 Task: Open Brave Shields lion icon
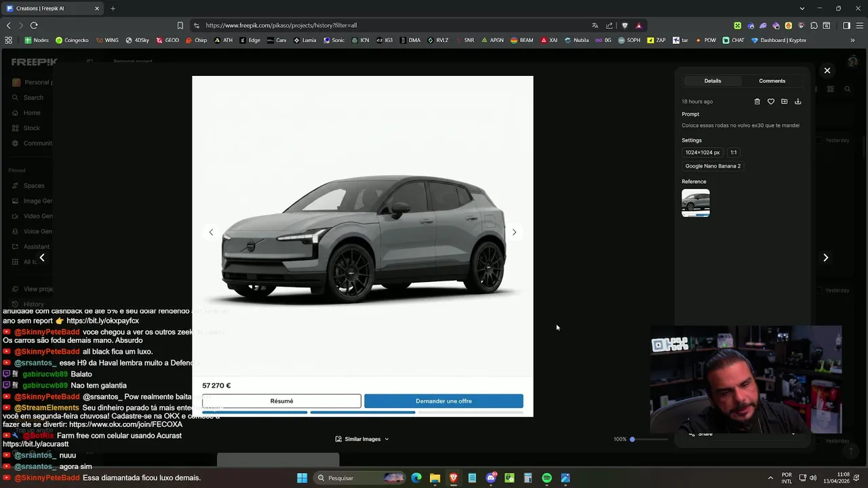(625, 25)
